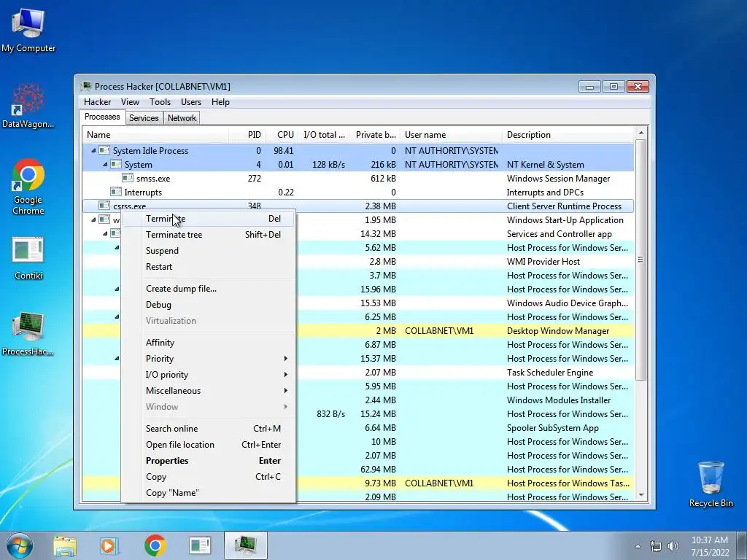This screenshot has width=747, height=560.
Task: Open the Recycle Bin
Action: [711, 484]
